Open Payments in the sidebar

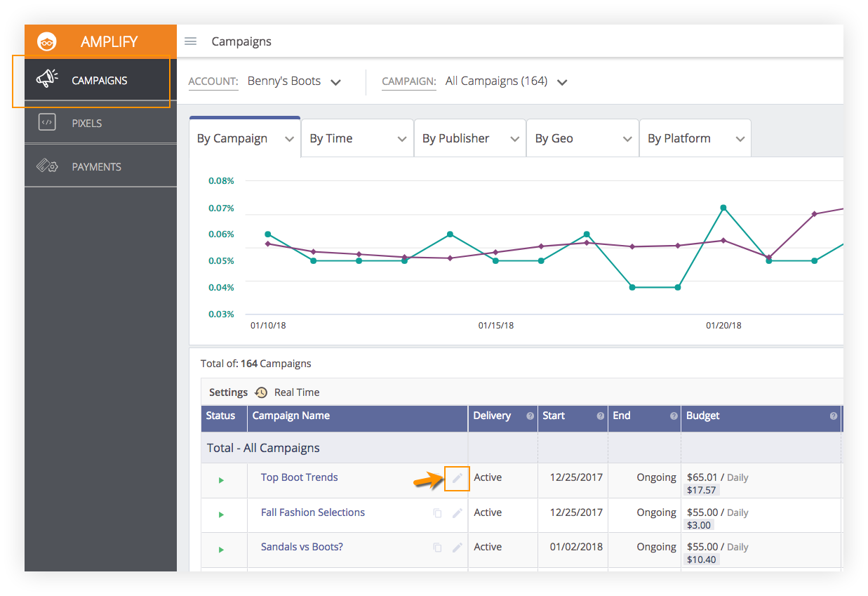coord(96,166)
